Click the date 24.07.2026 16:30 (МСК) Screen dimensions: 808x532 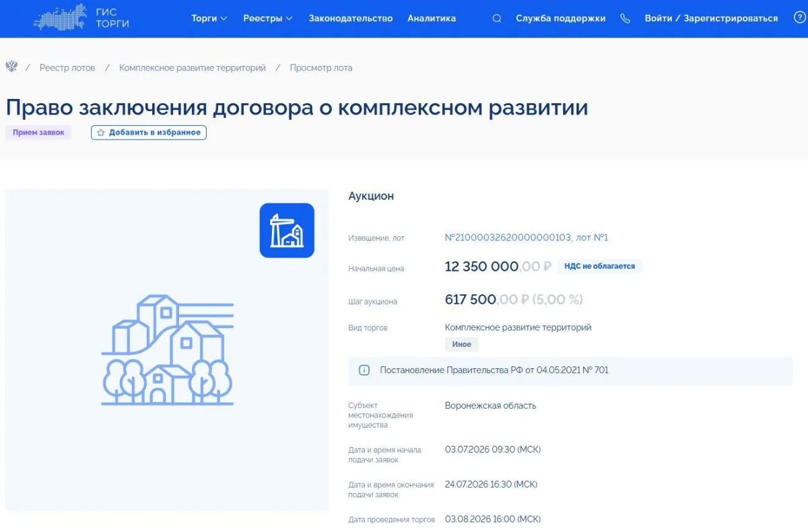click(x=492, y=484)
